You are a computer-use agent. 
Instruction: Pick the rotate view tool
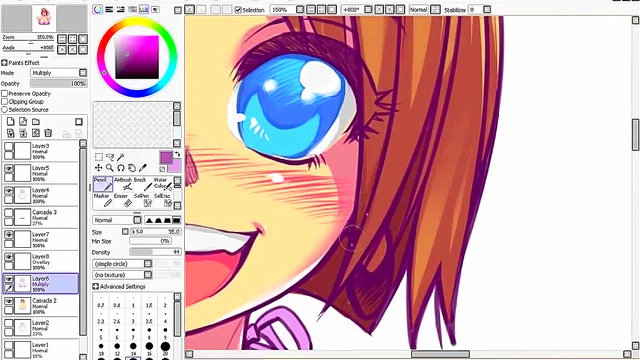tap(121, 168)
